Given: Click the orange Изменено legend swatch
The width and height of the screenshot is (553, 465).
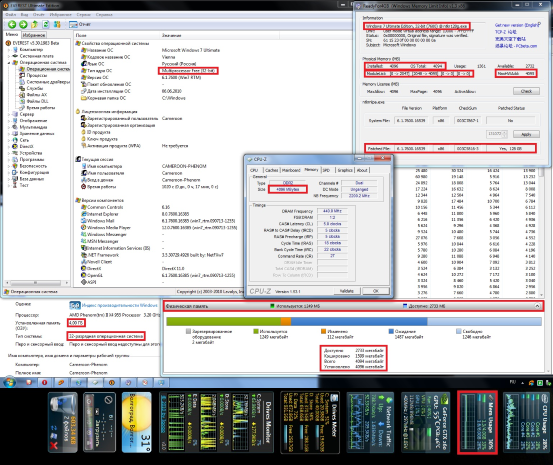Looking at the screenshot, I should tap(323, 331).
